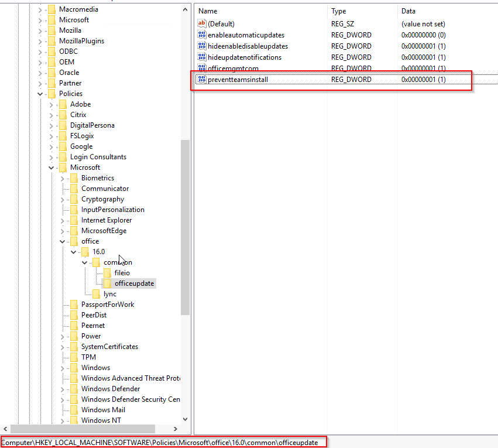The image size is (498, 448).
Task: Select the Partner key
Action: click(70, 83)
